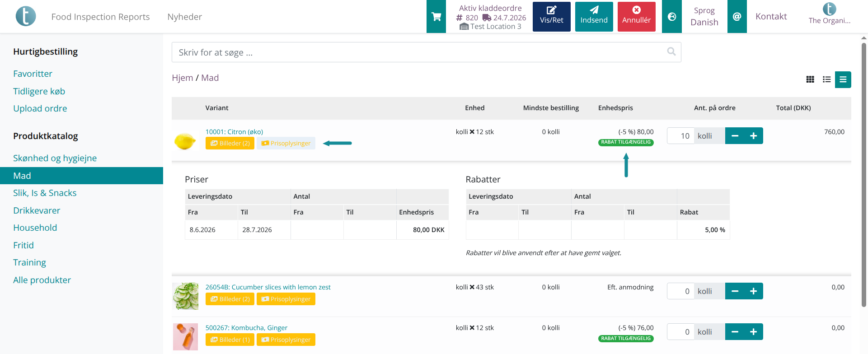Open the Drikkevarer category
Viewport: 868px width, 354px height.
tap(37, 210)
